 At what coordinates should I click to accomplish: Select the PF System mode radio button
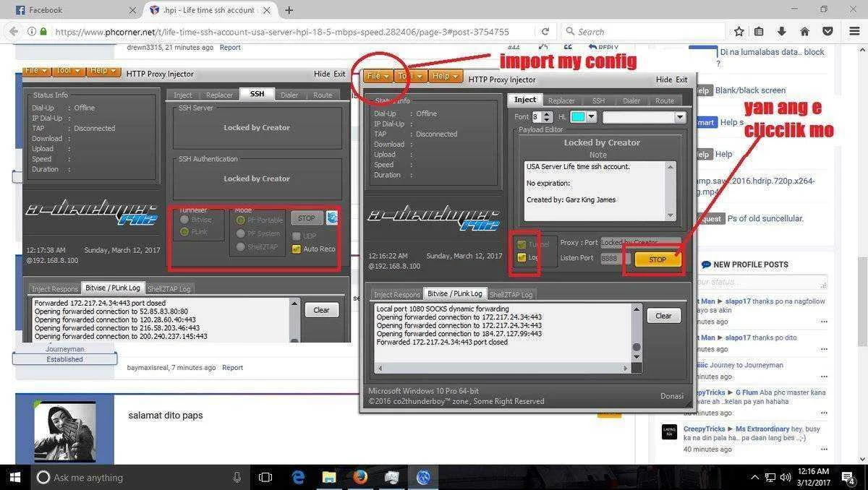(x=241, y=233)
